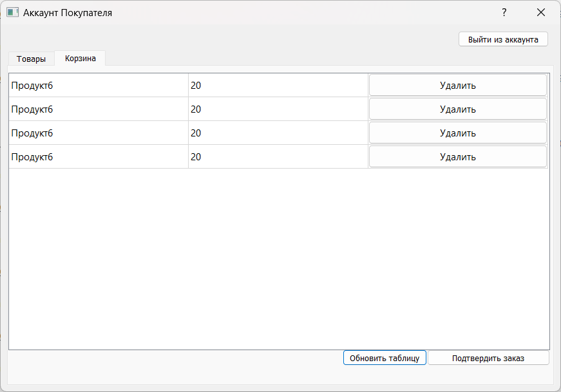The width and height of the screenshot is (561, 392).
Task: Remove the second row using Удалить
Action: click(457, 109)
